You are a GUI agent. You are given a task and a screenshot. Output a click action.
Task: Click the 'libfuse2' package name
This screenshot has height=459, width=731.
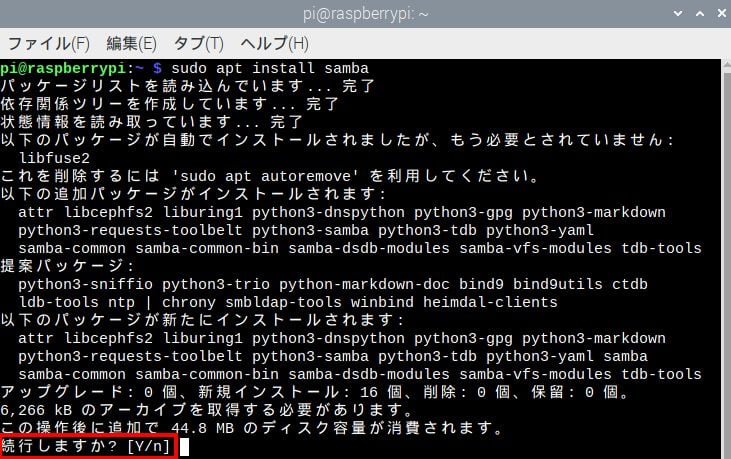tap(54, 158)
